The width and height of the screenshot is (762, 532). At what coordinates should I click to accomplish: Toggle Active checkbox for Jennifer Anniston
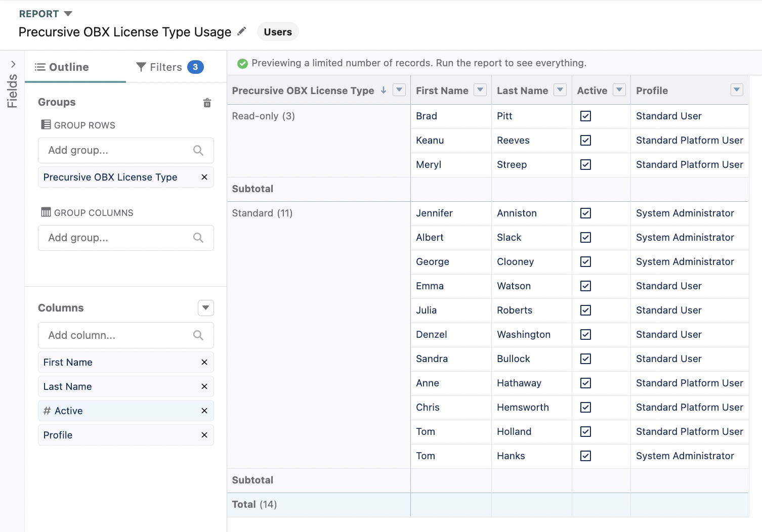[585, 213]
